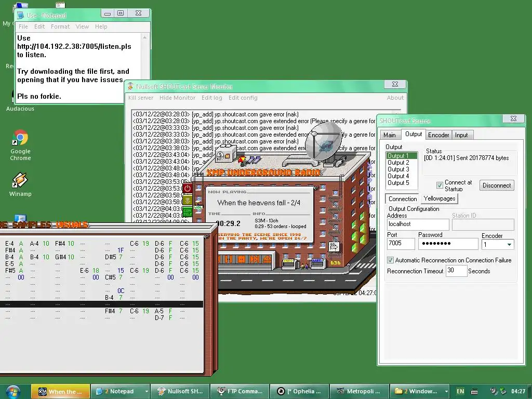The image size is (532, 399).
Task: Open Google Chrome desktop icon
Action: point(20,145)
